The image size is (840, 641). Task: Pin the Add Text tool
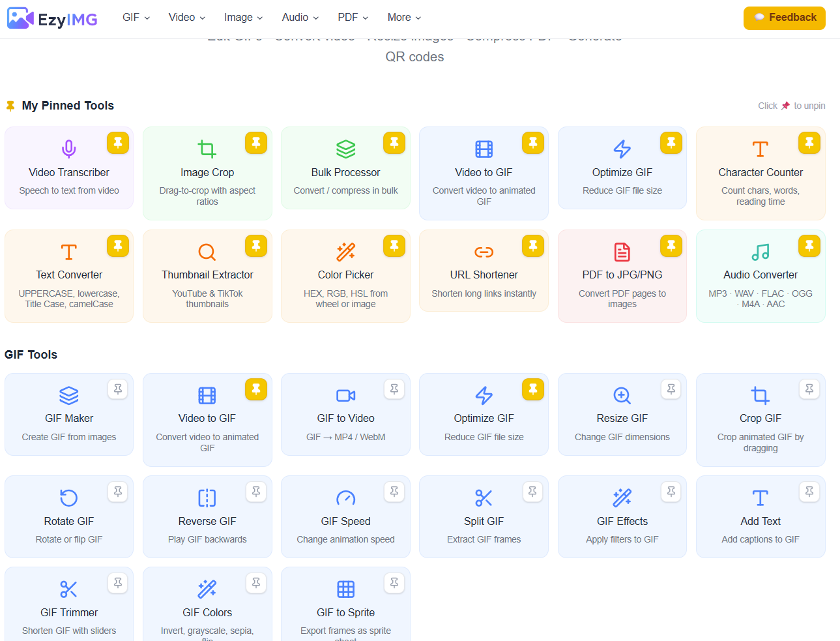(x=809, y=492)
